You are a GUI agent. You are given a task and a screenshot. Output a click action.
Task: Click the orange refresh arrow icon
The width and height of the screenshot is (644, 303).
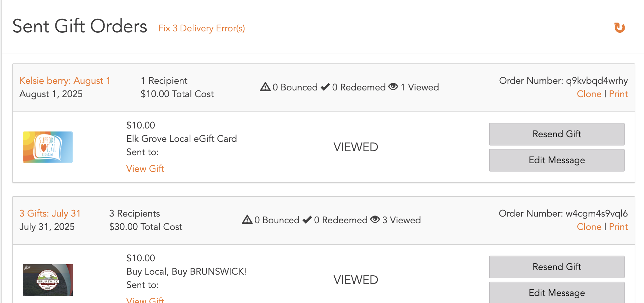point(620,28)
